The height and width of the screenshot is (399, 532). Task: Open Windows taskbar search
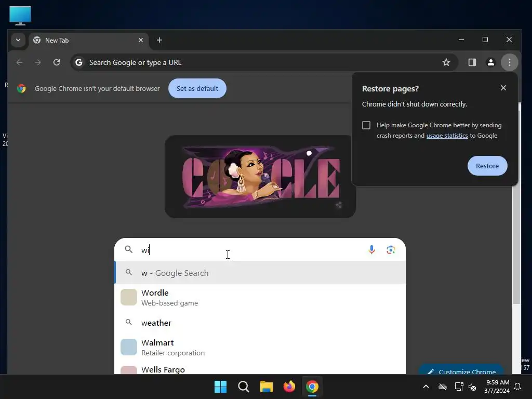coord(243,387)
